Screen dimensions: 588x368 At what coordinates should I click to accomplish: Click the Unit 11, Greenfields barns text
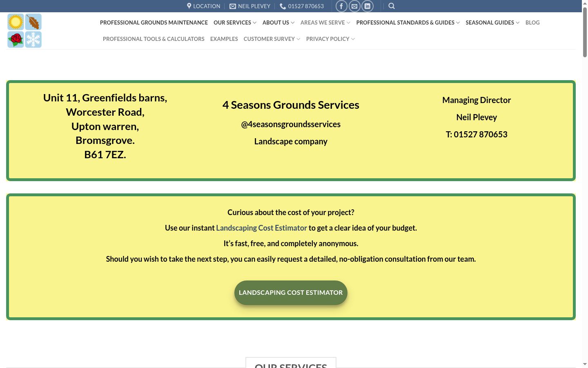coord(105,98)
